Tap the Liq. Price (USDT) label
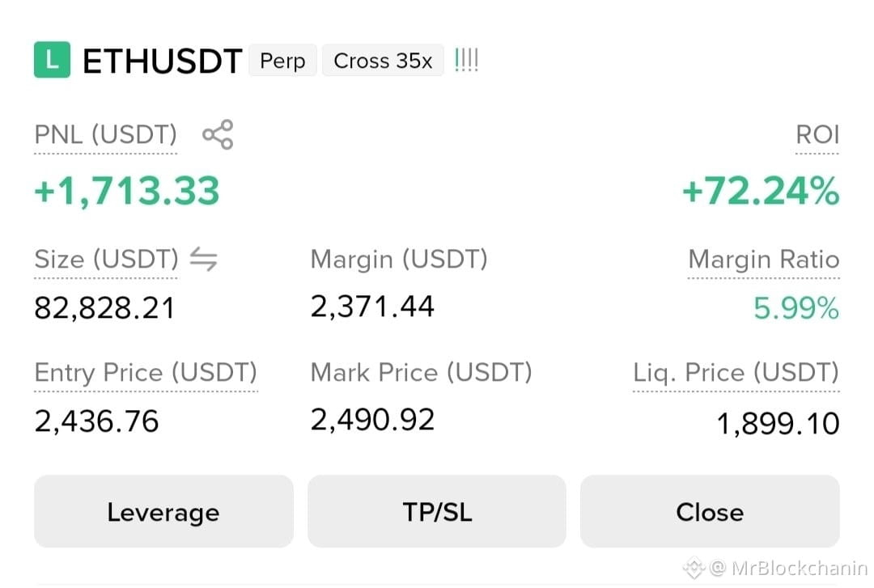The image size is (874, 588). point(736,372)
